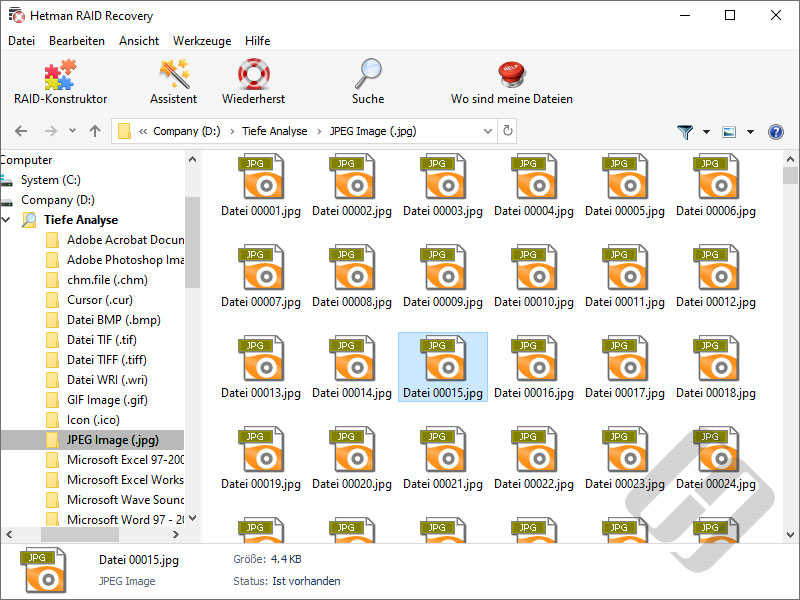
Task: Select file Datei 00013.jpg
Action: pyautogui.click(x=261, y=368)
